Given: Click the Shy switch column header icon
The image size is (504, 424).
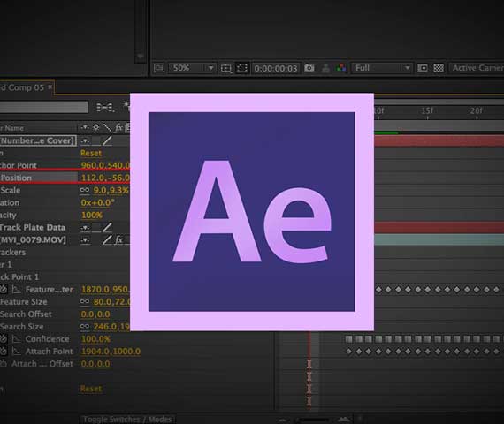Looking at the screenshot, I should [x=85, y=127].
